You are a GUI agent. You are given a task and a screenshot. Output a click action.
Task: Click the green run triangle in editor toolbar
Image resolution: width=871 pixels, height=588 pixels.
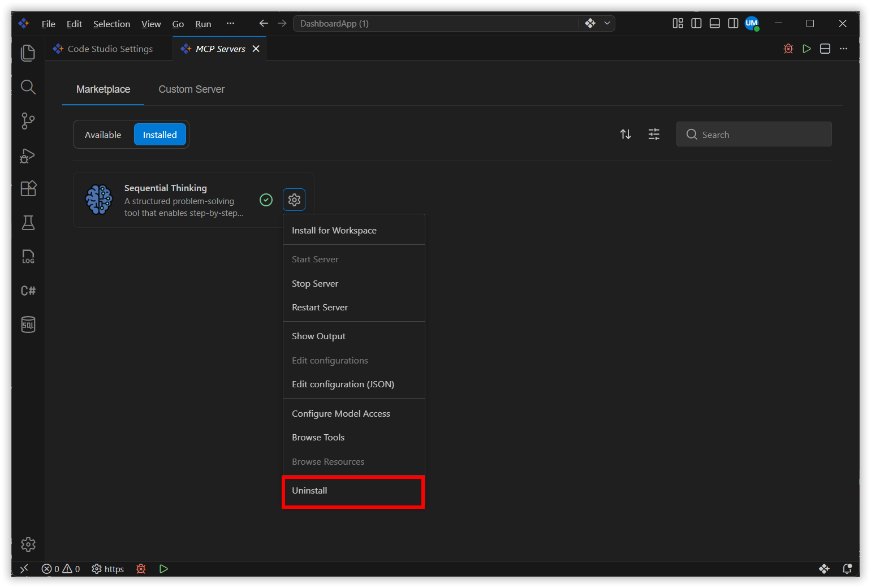click(807, 49)
